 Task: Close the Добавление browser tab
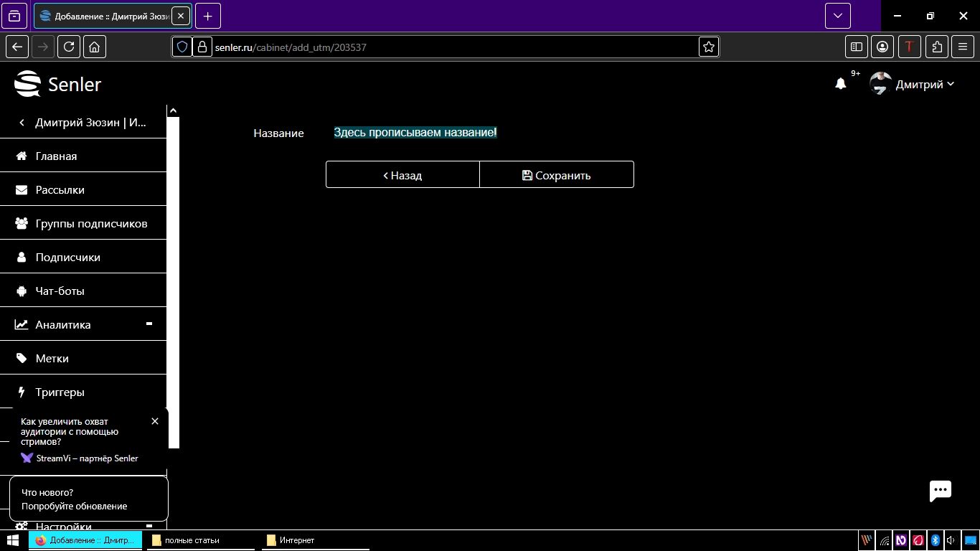click(180, 15)
